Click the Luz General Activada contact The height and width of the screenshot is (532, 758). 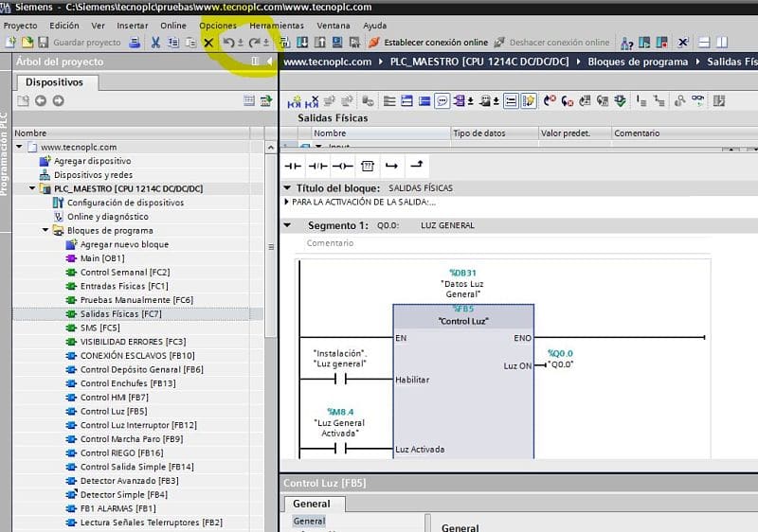click(x=340, y=449)
